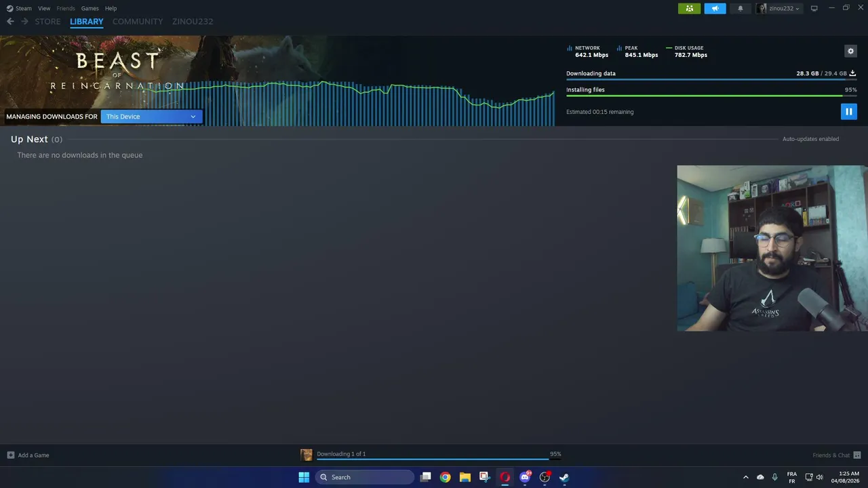This screenshot has width=868, height=488.
Task: Open the Steam menu
Action: tap(19, 8)
